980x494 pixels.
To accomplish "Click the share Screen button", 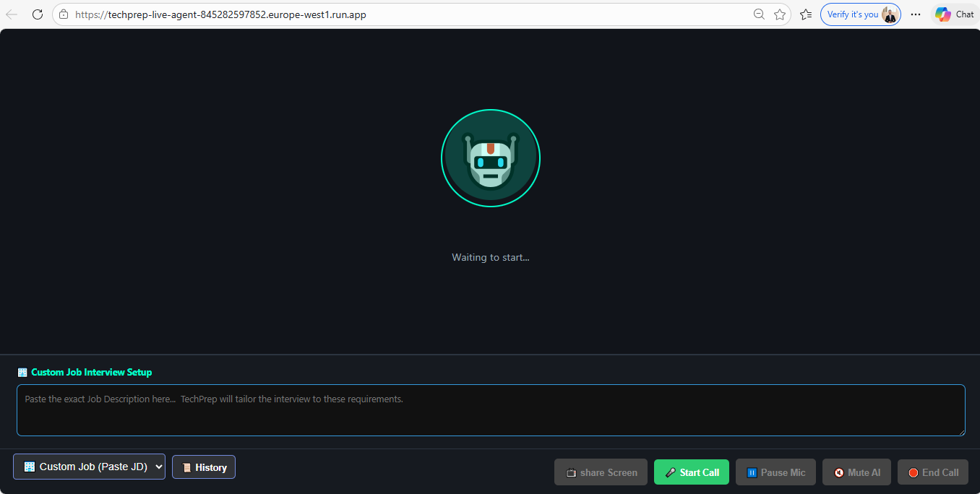I will [x=601, y=472].
